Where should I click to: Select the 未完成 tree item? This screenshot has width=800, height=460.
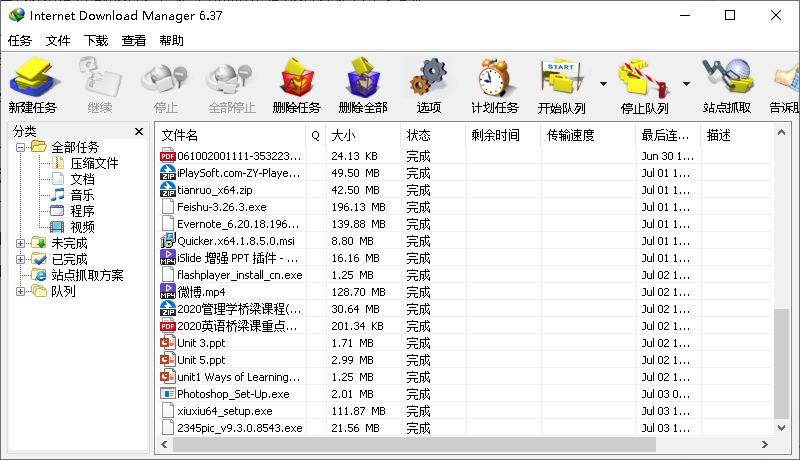click(69, 243)
